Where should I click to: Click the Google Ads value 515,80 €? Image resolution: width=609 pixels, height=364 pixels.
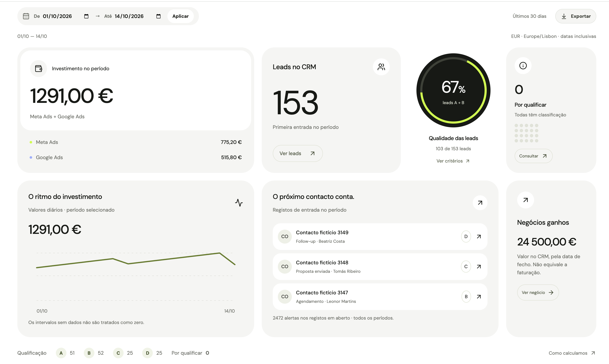(231, 157)
